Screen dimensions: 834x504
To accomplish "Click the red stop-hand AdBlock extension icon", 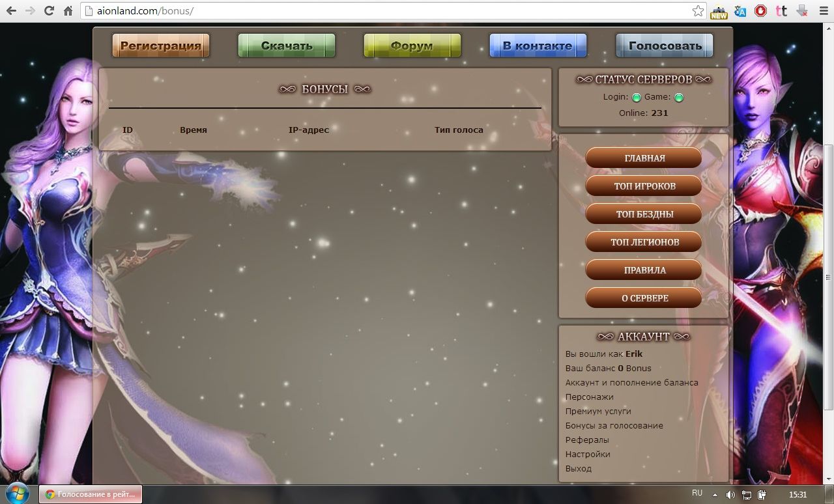I will tap(760, 11).
